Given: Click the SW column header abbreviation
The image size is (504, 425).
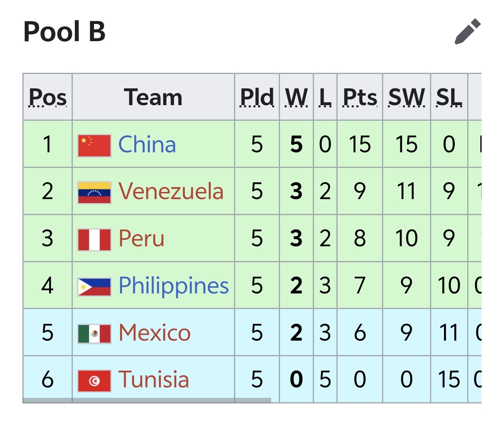Looking at the screenshot, I should click(406, 98).
